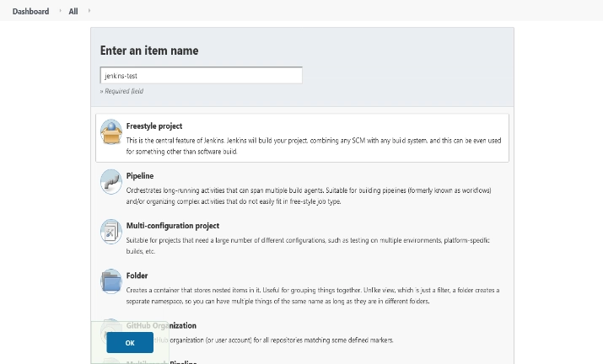Select the Freestyle project title
Image resolution: width=603 pixels, height=364 pixels.
[x=154, y=126]
